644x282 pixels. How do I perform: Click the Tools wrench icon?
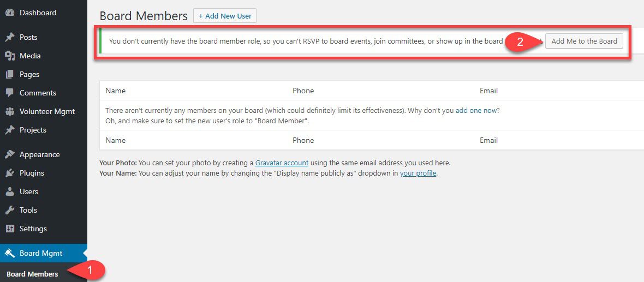(x=9, y=210)
